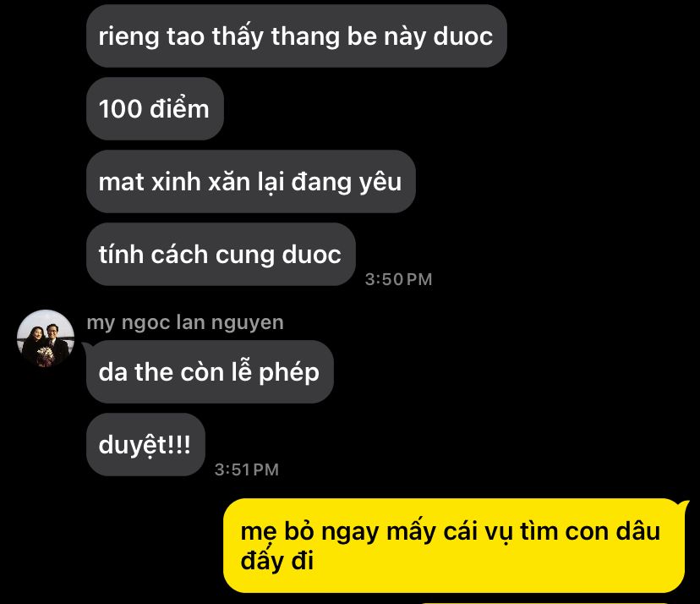This screenshot has height=604, width=700.
Task: Tap the message "rieng tao thấy thang be này duoc"
Action: (297, 36)
